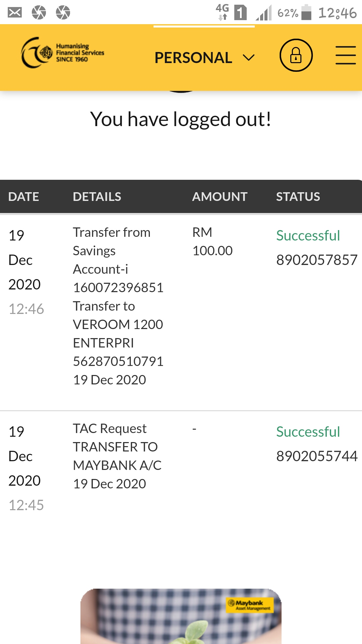Tap the 4G signal indicator
This screenshot has height=644, width=362.
(222, 12)
